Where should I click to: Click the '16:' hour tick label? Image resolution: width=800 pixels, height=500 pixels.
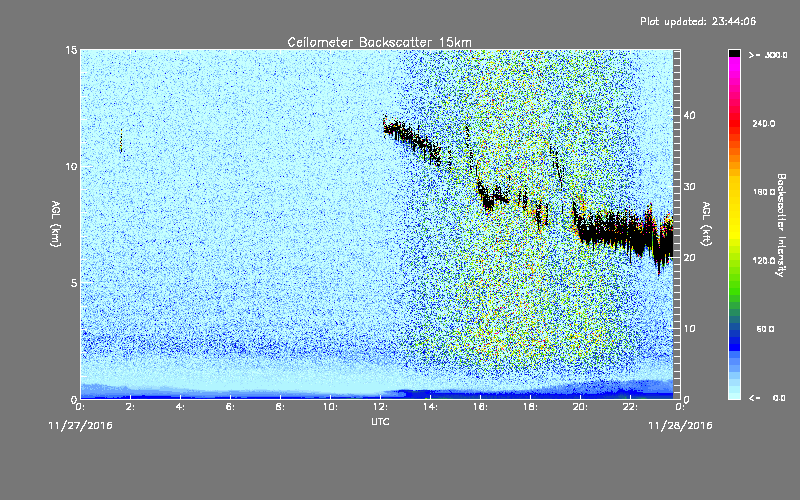click(x=480, y=407)
